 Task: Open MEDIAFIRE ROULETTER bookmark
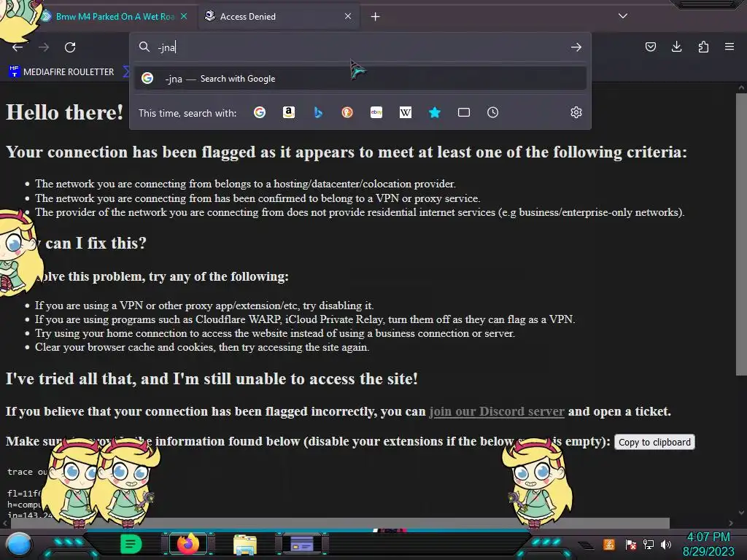(61, 72)
